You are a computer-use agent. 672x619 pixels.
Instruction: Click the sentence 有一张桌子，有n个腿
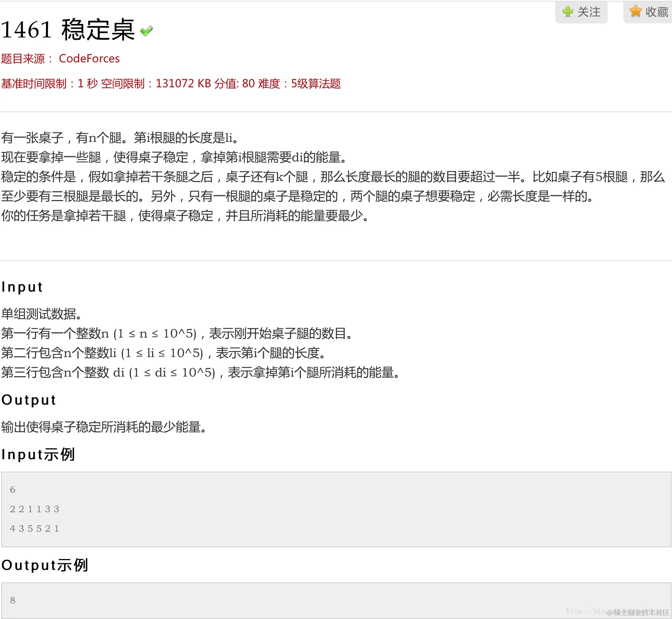click(120, 137)
